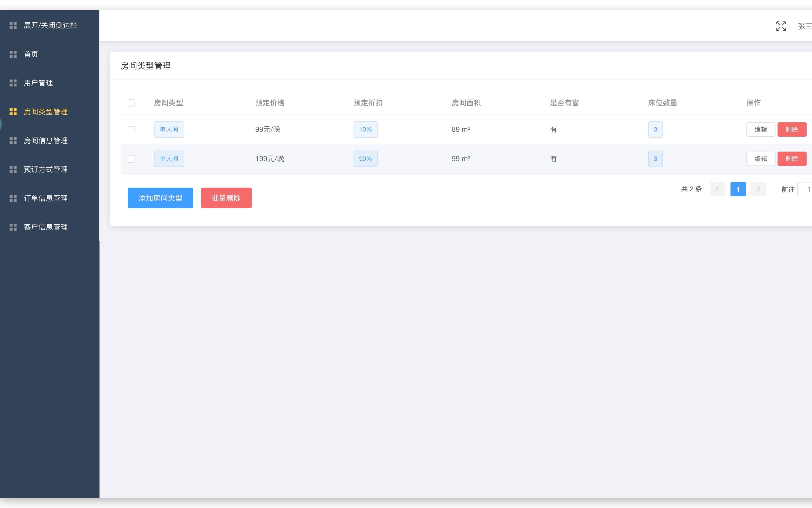The image size is (812, 508).
Task: Click the 单人间 tag in the 99元/晚 row
Action: (x=169, y=129)
